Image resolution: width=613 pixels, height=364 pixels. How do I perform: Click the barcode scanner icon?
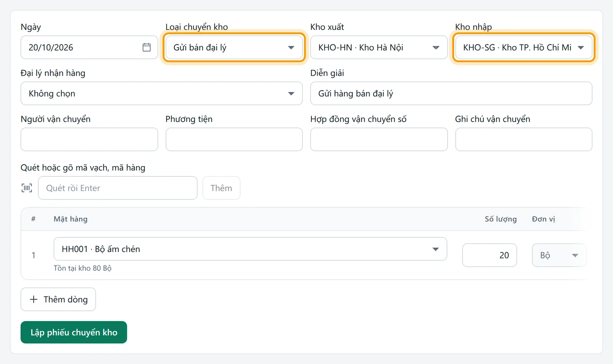pos(27,188)
